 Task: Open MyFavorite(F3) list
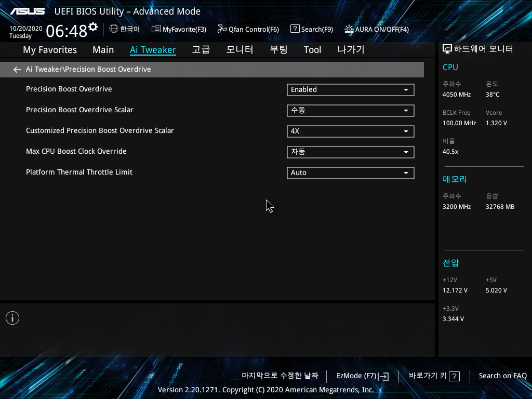pyautogui.click(x=179, y=29)
